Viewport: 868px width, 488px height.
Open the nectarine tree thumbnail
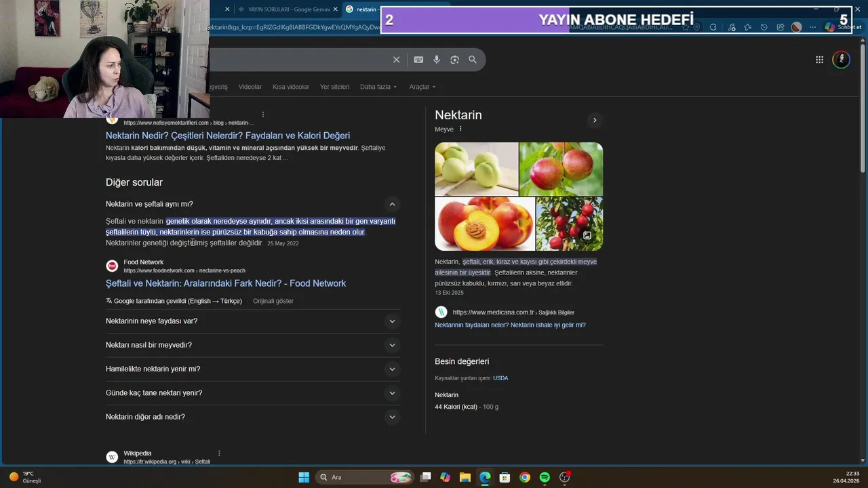[570, 224]
